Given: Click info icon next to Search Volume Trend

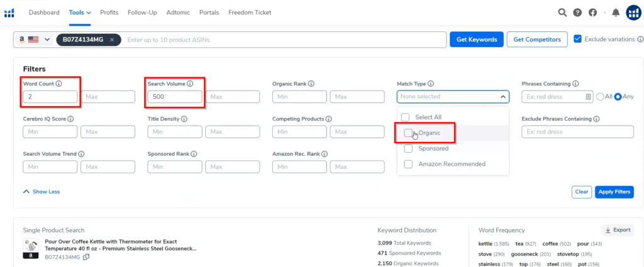Looking at the screenshot, I should (x=81, y=154).
